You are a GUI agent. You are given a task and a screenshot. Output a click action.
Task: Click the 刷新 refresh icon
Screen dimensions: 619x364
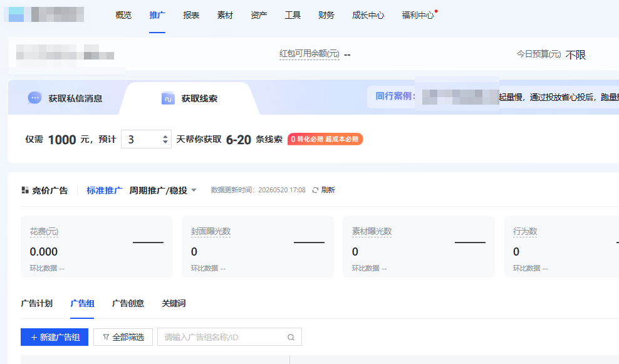[x=315, y=190]
